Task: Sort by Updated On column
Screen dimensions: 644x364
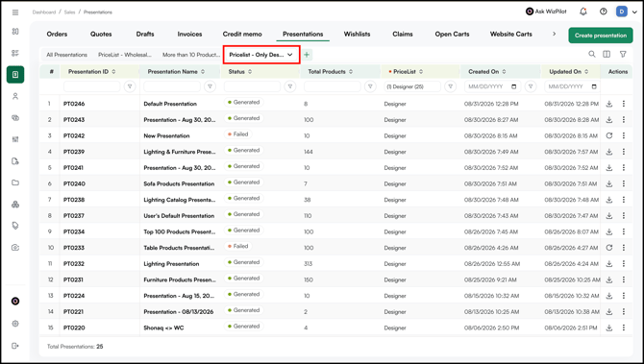Action: [x=586, y=71]
